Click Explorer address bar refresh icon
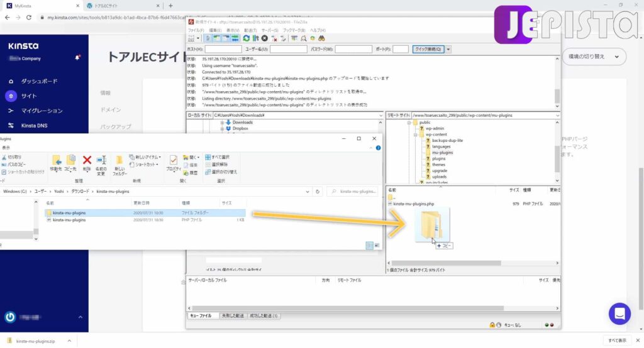Viewport: 644px width, 348px height. click(318, 192)
